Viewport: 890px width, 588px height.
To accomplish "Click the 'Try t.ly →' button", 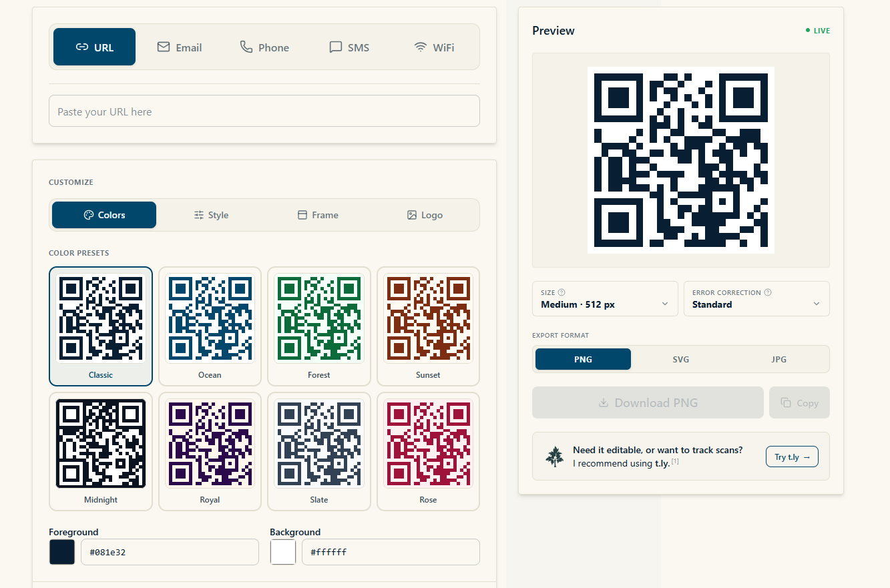I will point(792,457).
